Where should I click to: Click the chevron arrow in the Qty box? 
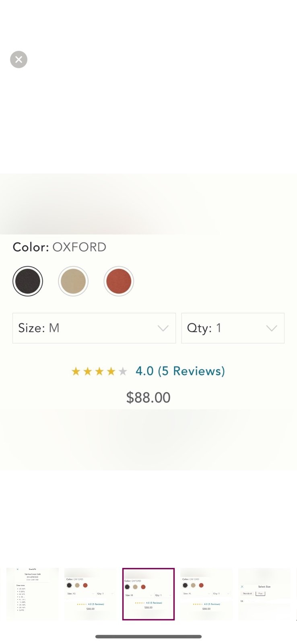pos(272,328)
